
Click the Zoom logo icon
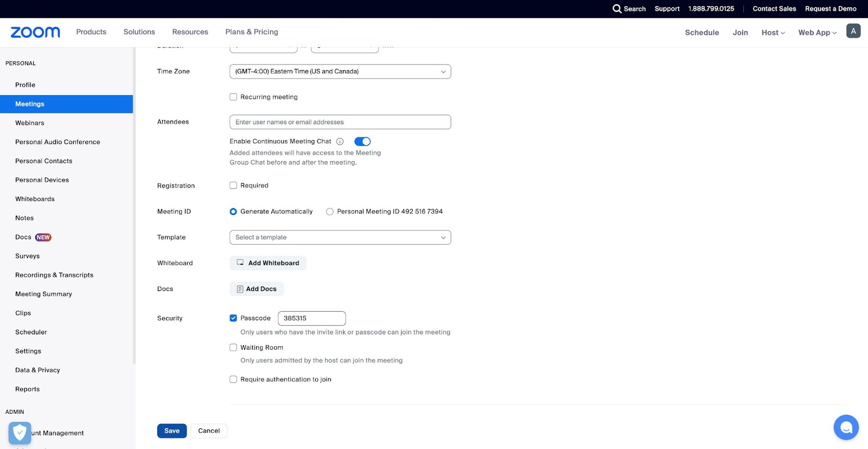coord(35,33)
